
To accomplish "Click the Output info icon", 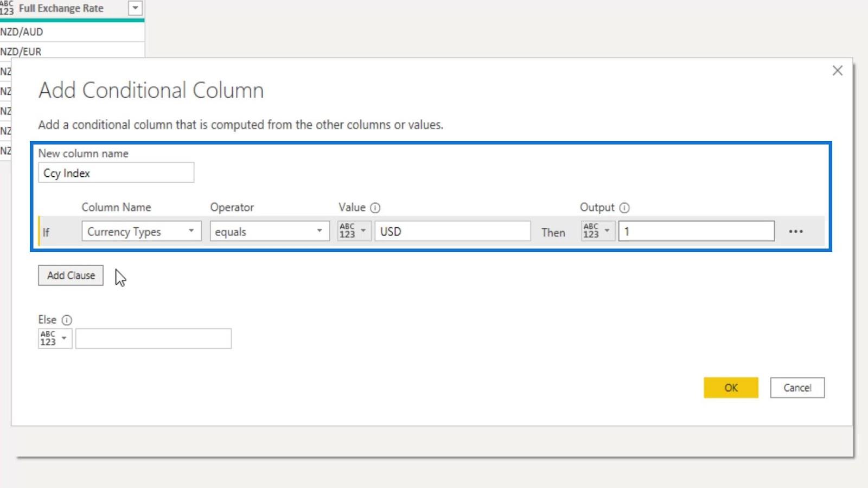I will point(624,208).
